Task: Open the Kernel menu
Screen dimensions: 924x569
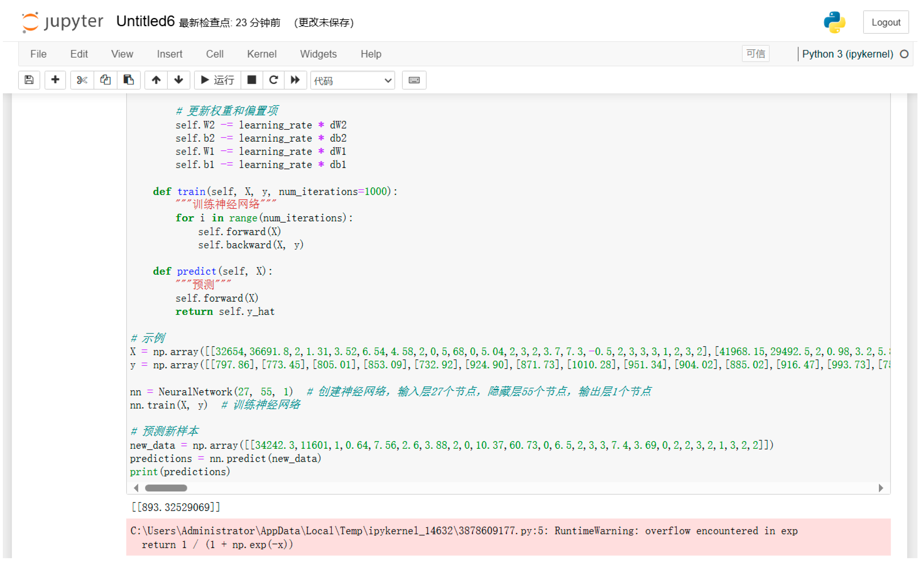Action: pyautogui.click(x=262, y=54)
